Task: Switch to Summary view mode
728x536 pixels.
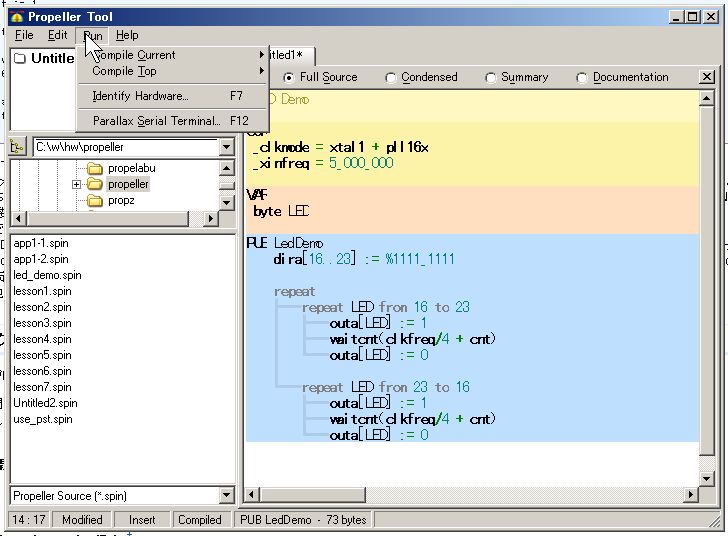Action: (491, 78)
